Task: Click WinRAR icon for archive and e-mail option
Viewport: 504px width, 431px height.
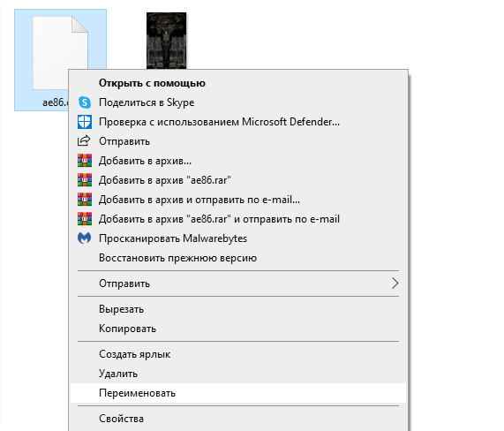Action: pyautogui.click(x=85, y=200)
